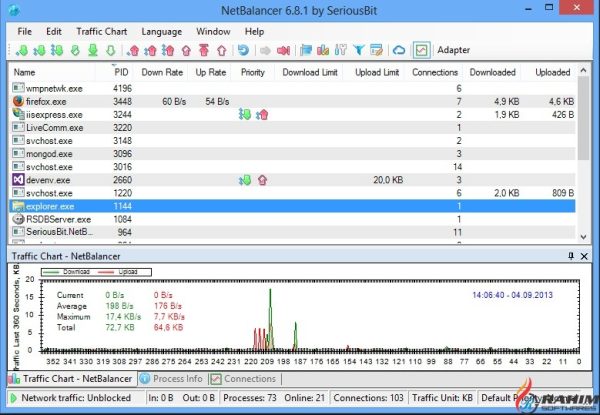Open the rules editor window icon
Viewport: 600px width, 415px height.
[x=376, y=50]
